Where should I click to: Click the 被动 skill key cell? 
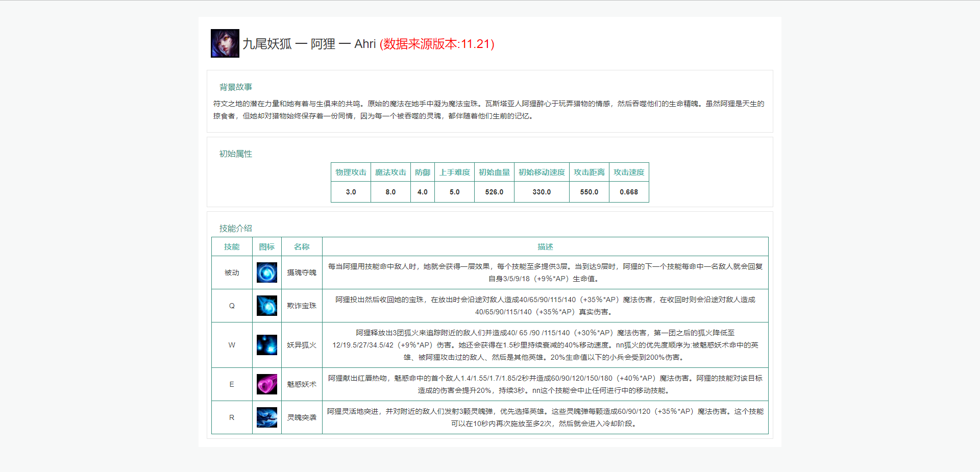232,272
